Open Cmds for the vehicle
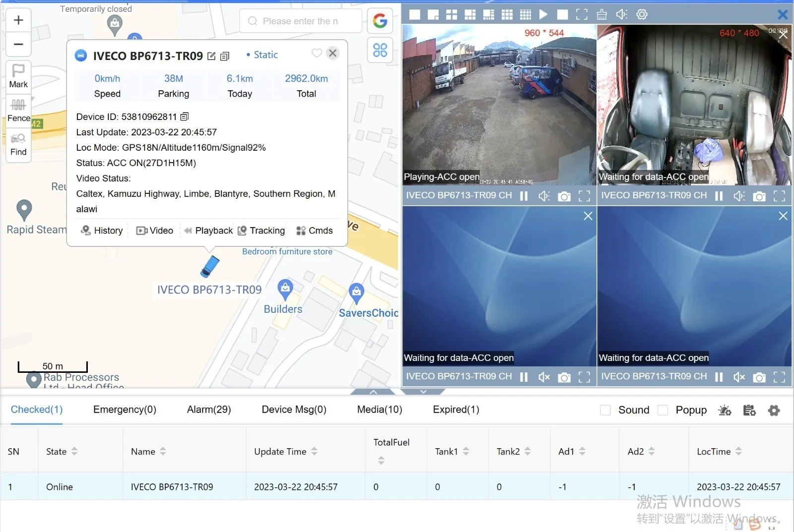This screenshot has width=794, height=532. click(x=315, y=231)
